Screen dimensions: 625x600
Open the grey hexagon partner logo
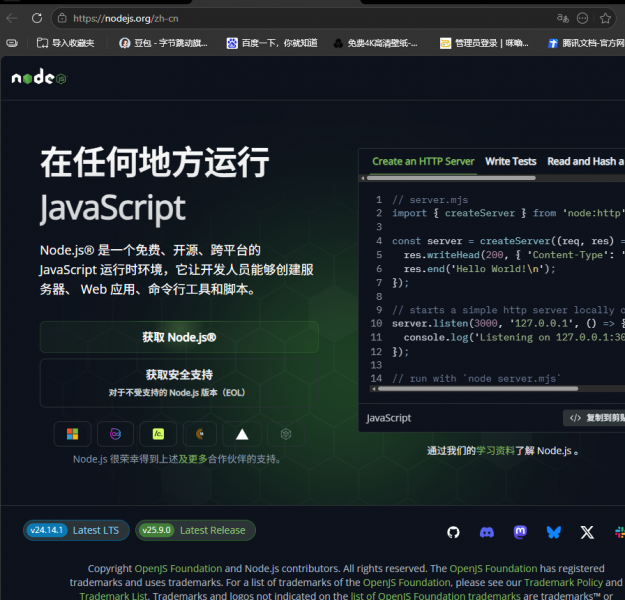286,434
